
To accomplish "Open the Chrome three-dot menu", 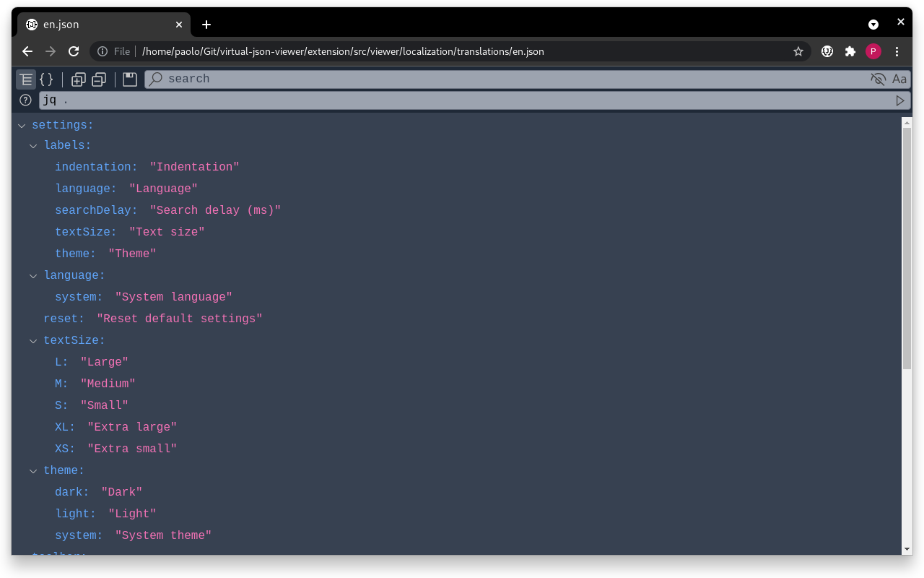I will point(897,51).
